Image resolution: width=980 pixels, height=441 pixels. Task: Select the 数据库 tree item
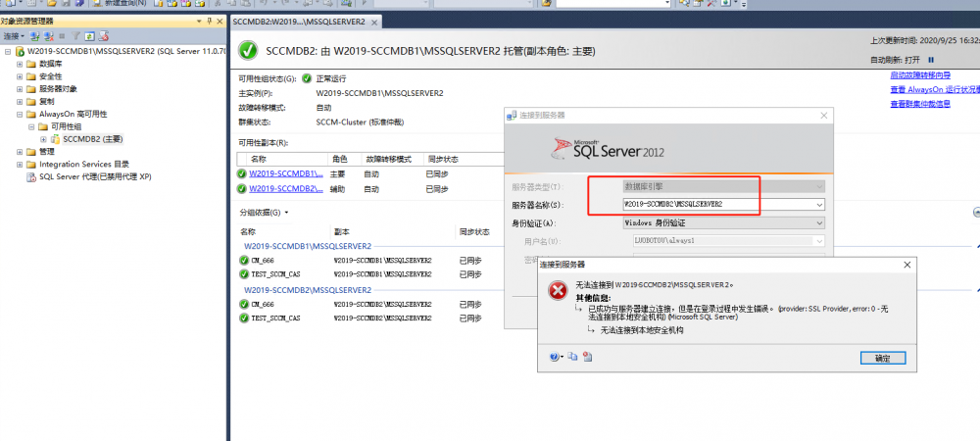click(x=51, y=64)
